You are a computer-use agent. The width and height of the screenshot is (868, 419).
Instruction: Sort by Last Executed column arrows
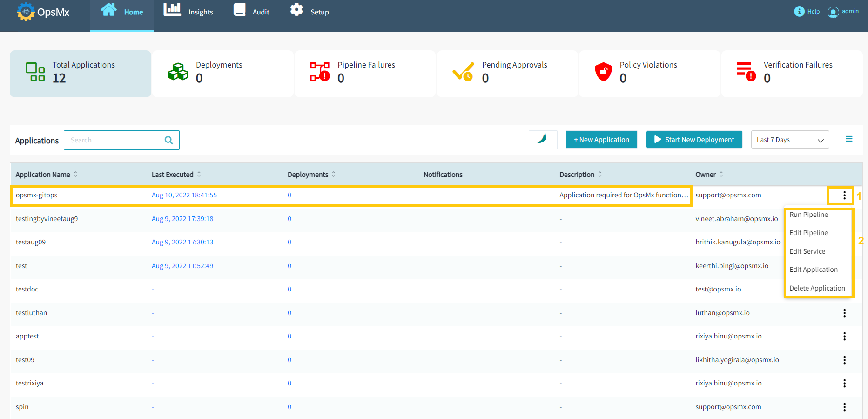pyautogui.click(x=199, y=174)
